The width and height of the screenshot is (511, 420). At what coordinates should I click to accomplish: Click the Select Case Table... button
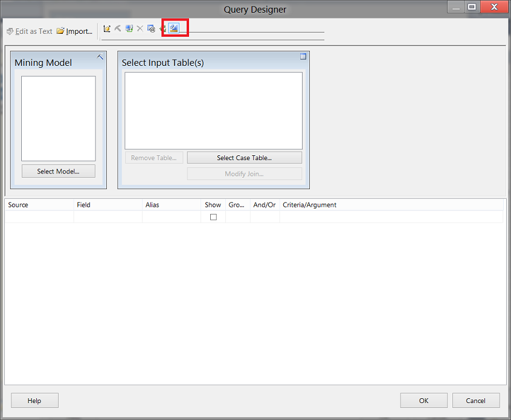(x=245, y=158)
